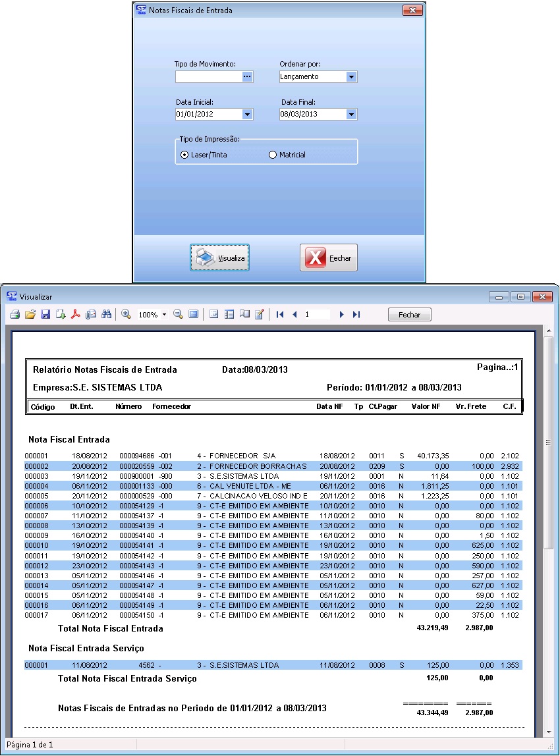Viewport: 560px width, 756px height.
Task: Expand the Data Final date picker
Action: pos(351,115)
